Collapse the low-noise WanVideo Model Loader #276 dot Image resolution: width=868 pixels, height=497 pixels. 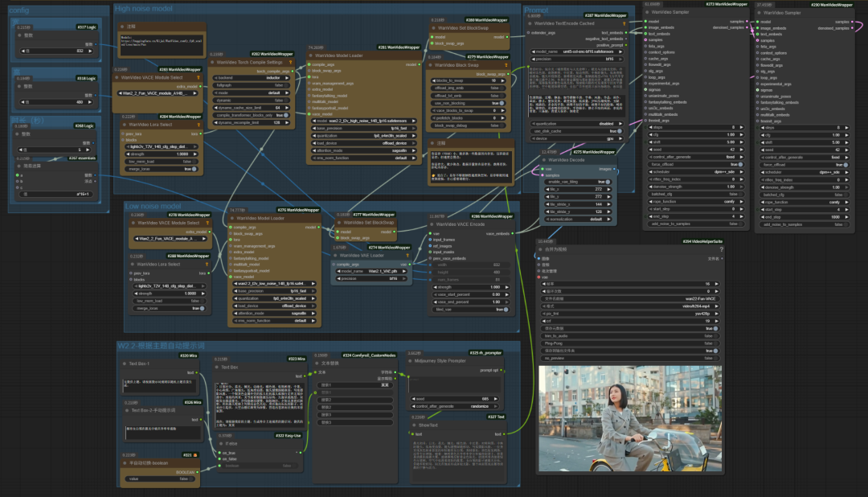pos(232,218)
